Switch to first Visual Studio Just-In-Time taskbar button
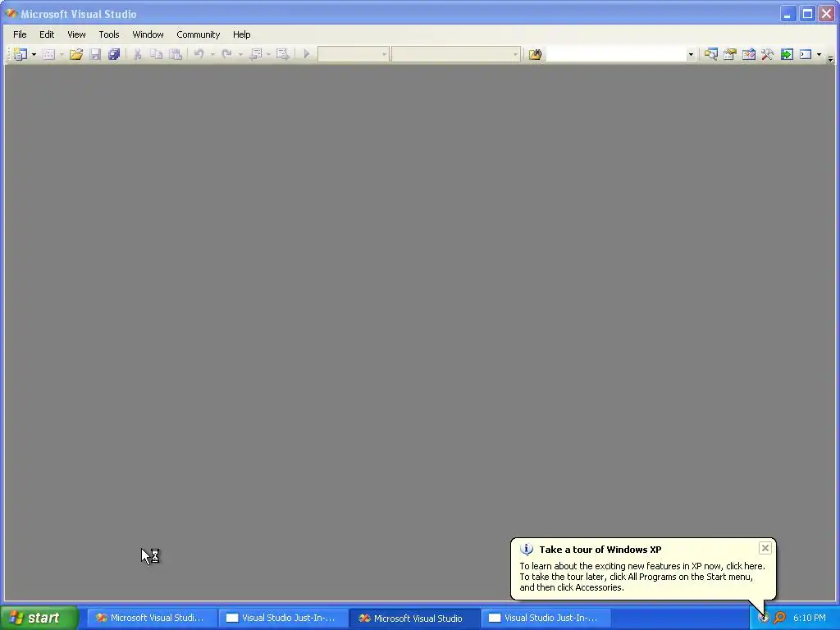Screen dimensions: 840x630 pyautogui.click(x=283, y=618)
